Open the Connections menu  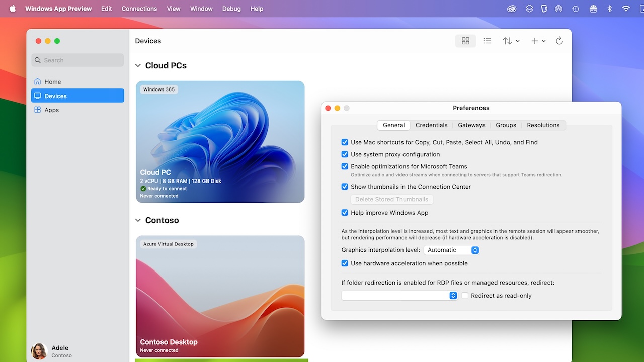coord(139,9)
